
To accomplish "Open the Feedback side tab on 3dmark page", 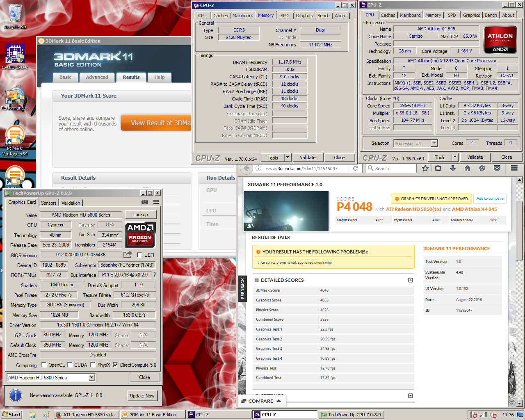I will pos(242,288).
